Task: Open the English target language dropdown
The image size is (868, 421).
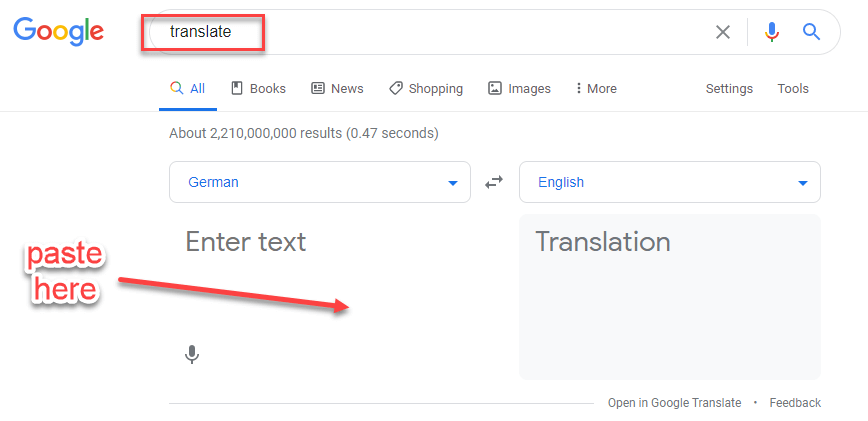Action: pyautogui.click(x=670, y=182)
